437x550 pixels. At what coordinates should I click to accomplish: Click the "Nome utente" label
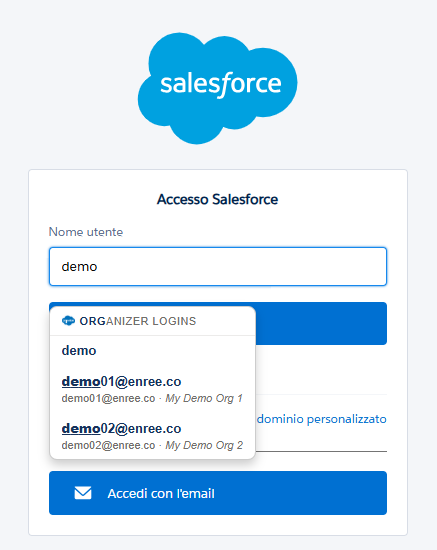86,232
